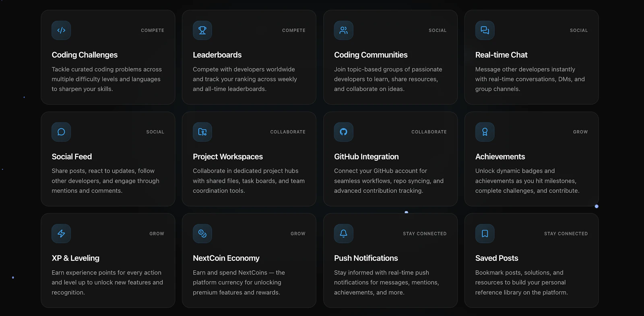Click description starting 'Bookmark posts, solutions'
The image size is (644, 316).
[x=522, y=283]
